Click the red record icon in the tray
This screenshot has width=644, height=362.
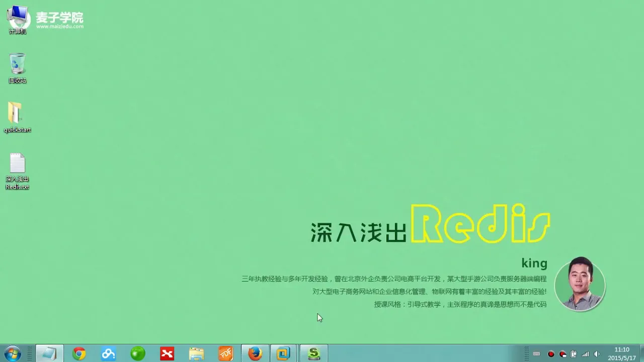point(551,354)
